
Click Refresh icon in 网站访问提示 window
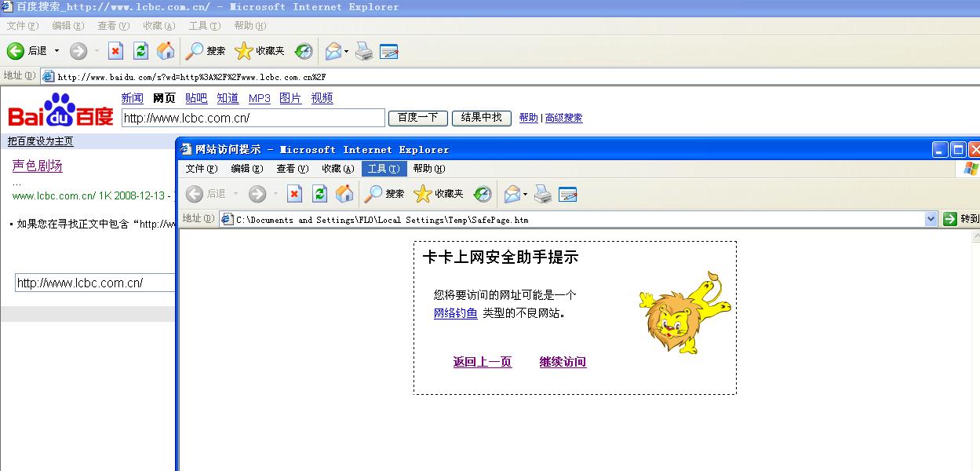click(x=319, y=194)
